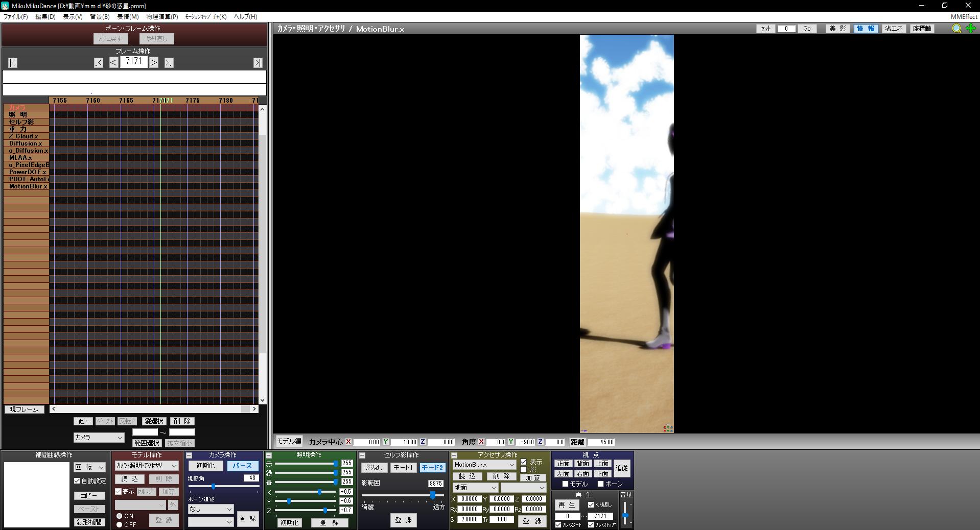
Task: Open the カメラ range-select dropdown
Action: tap(99, 438)
